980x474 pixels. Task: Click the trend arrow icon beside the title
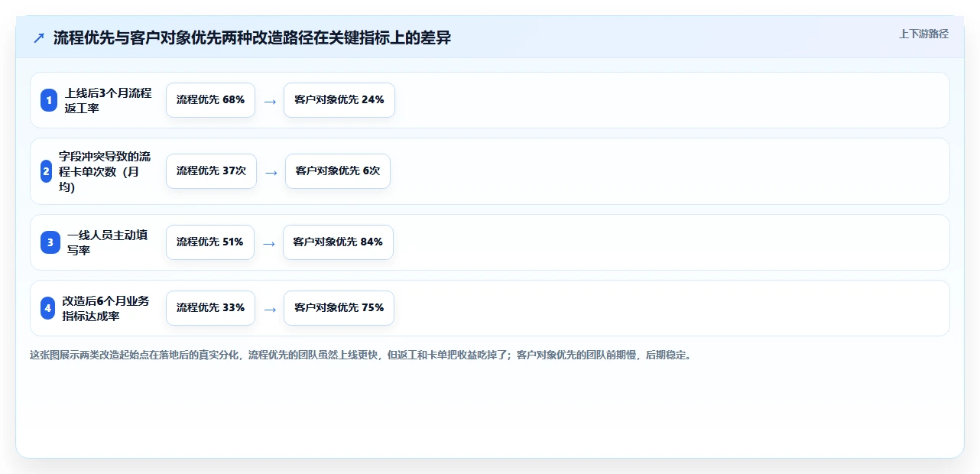39,38
